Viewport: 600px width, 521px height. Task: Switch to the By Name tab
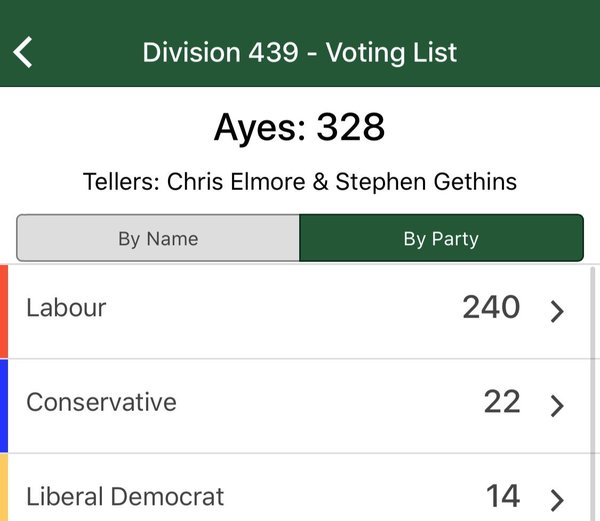click(x=158, y=239)
